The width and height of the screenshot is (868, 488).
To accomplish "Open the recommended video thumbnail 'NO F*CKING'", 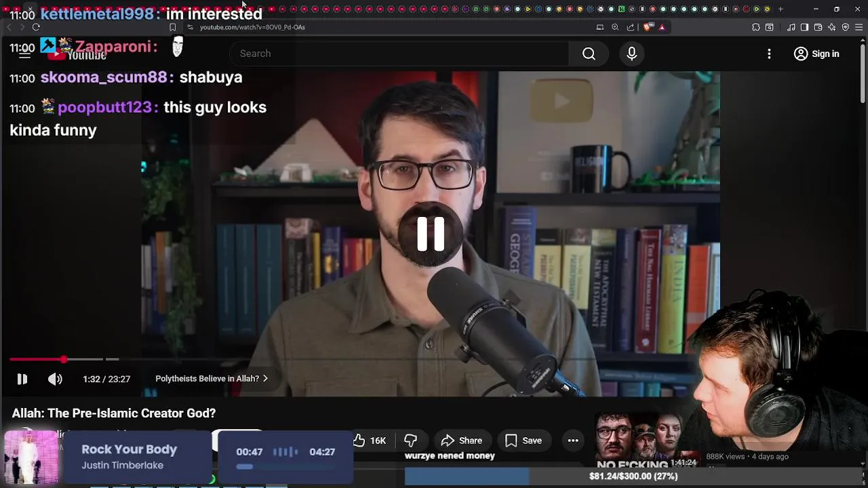I will coord(646,441).
